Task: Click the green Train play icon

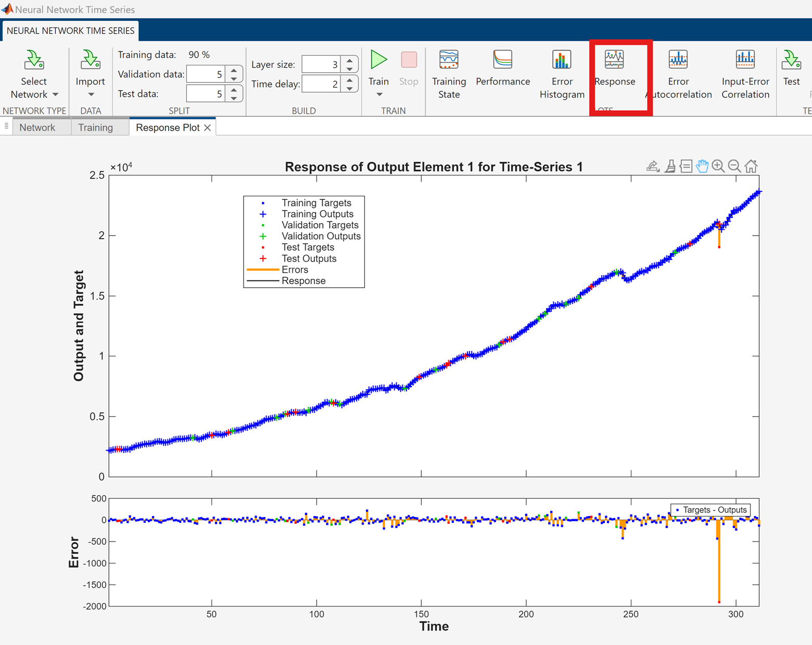Action: point(378,60)
